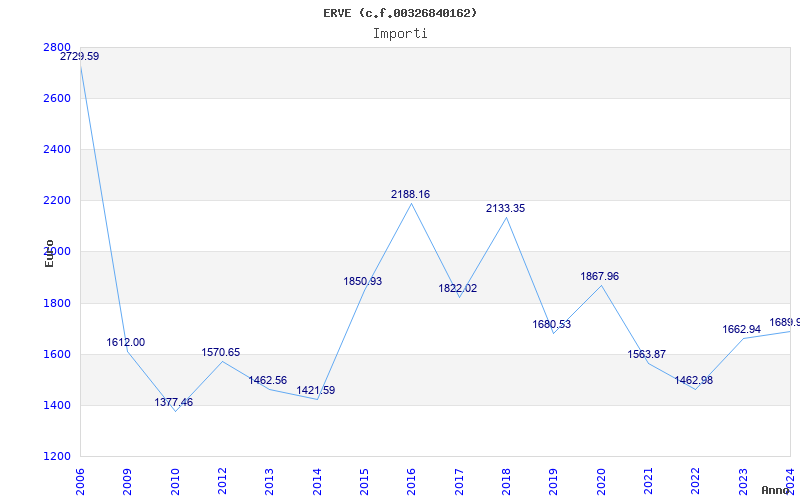Screen dimensions: 800x500
Task: Click the y-axis tick 1800
Action: click(57, 304)
